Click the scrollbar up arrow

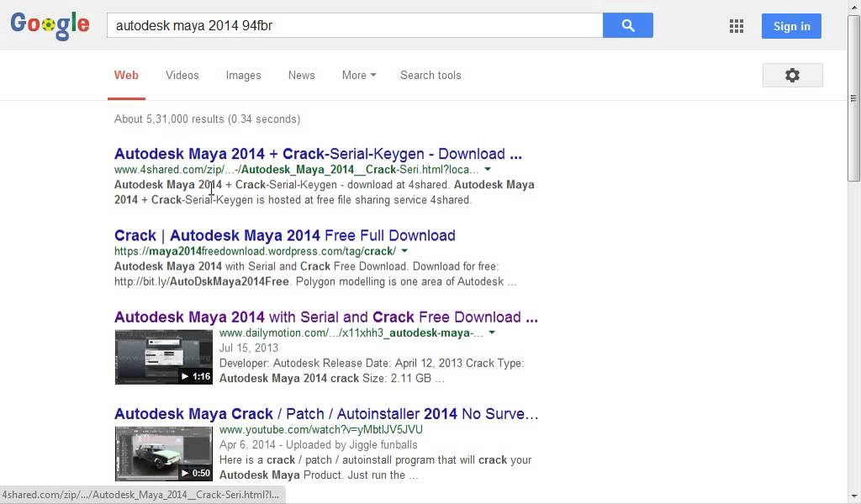[853, 6]
